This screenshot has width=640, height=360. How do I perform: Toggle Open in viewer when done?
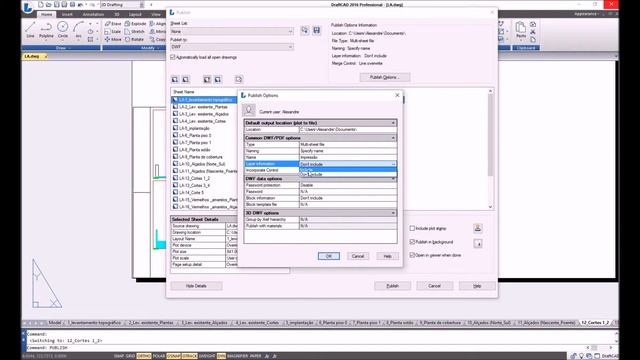pos(412,255)
